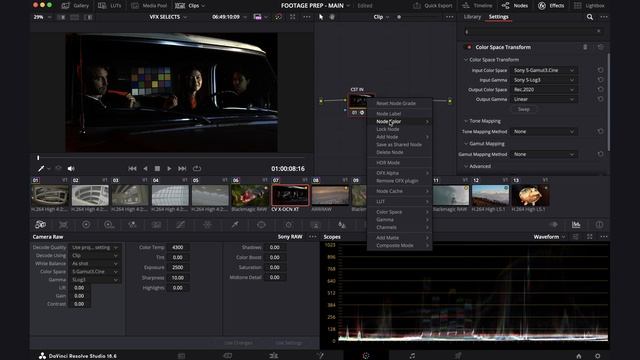Open the Gamut Mapping Method dropdown
Viewport: 640px width, 360px height.
(x=544, y=154)
